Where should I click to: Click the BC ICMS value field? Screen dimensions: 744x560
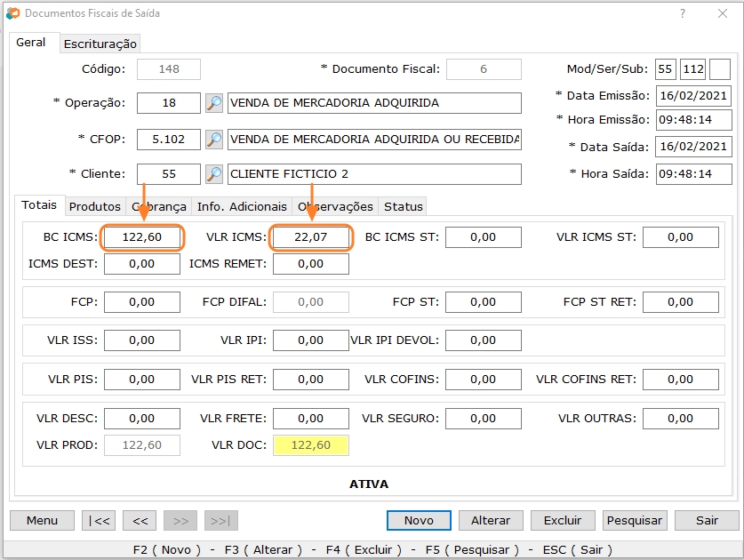pyautogui.click(x=142, y=237)
